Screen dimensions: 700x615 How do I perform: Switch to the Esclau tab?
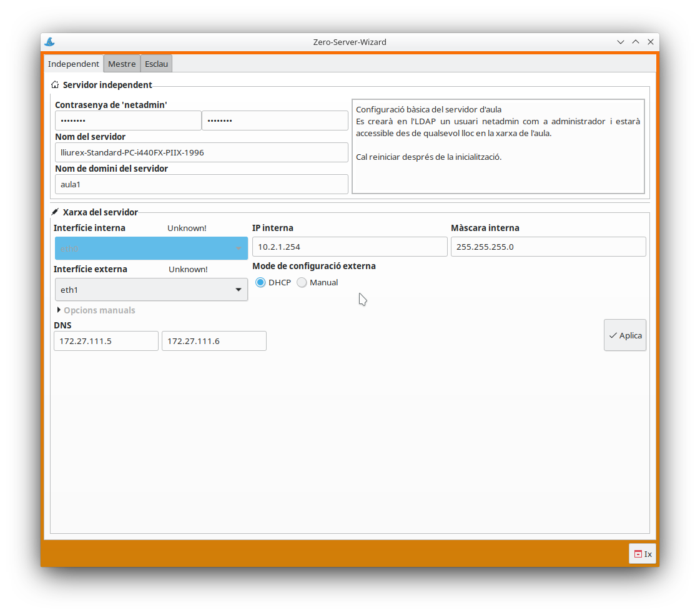(x=156, y=64)
